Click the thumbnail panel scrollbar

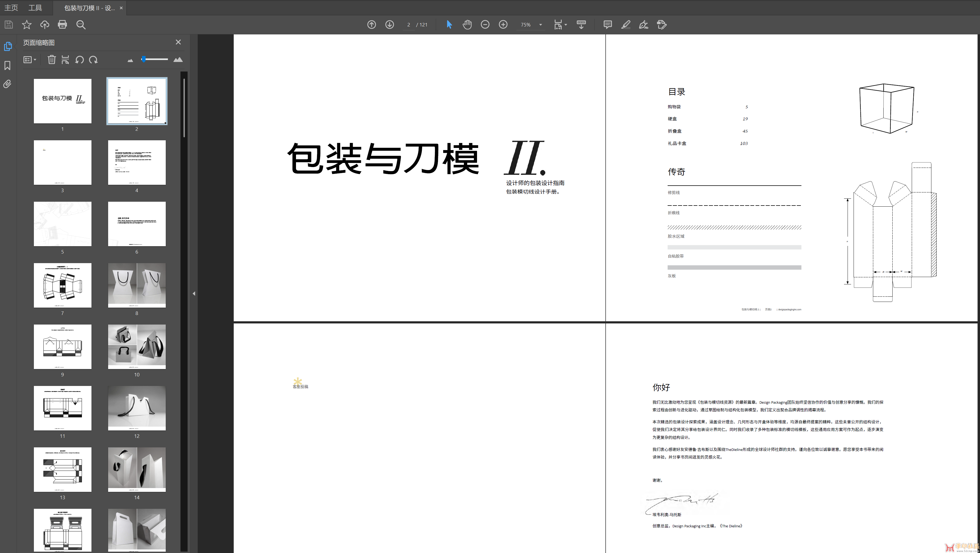184,108
